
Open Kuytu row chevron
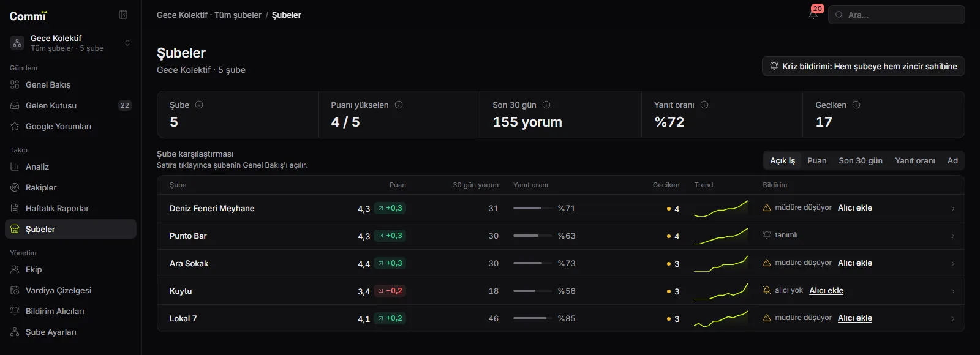coord(952,291)
